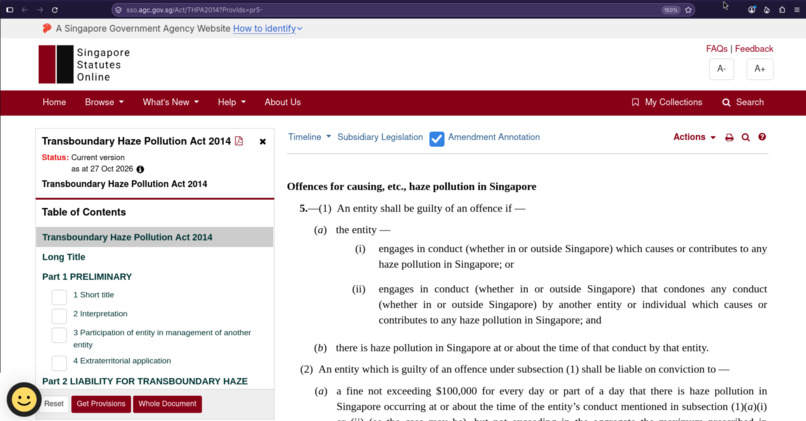Open the Timeline dropdown
The width and height of the screenshot is (806, 421).
click(309, 137)
